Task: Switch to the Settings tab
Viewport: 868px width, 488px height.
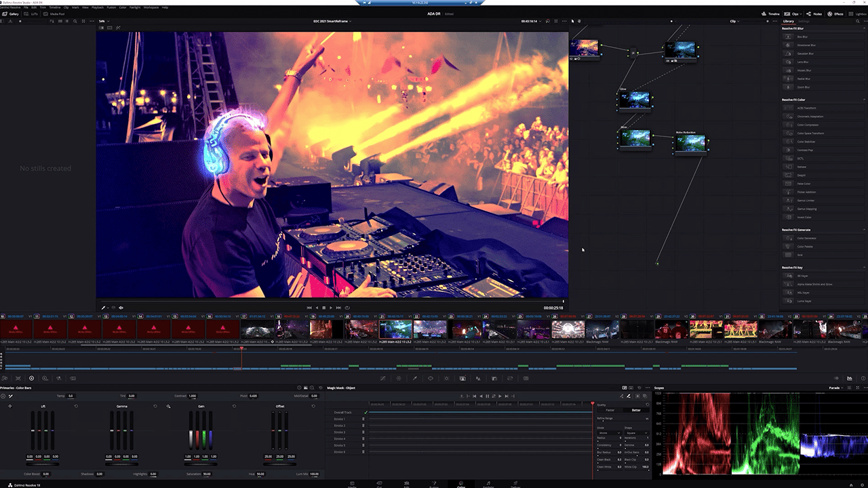Action: (x=804, y=21)
